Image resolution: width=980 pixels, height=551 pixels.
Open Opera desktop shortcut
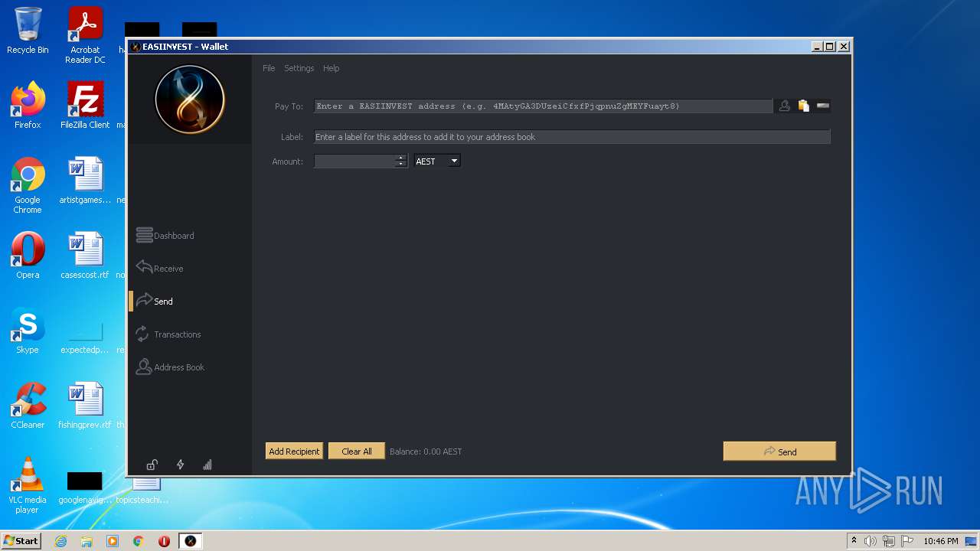28,256
